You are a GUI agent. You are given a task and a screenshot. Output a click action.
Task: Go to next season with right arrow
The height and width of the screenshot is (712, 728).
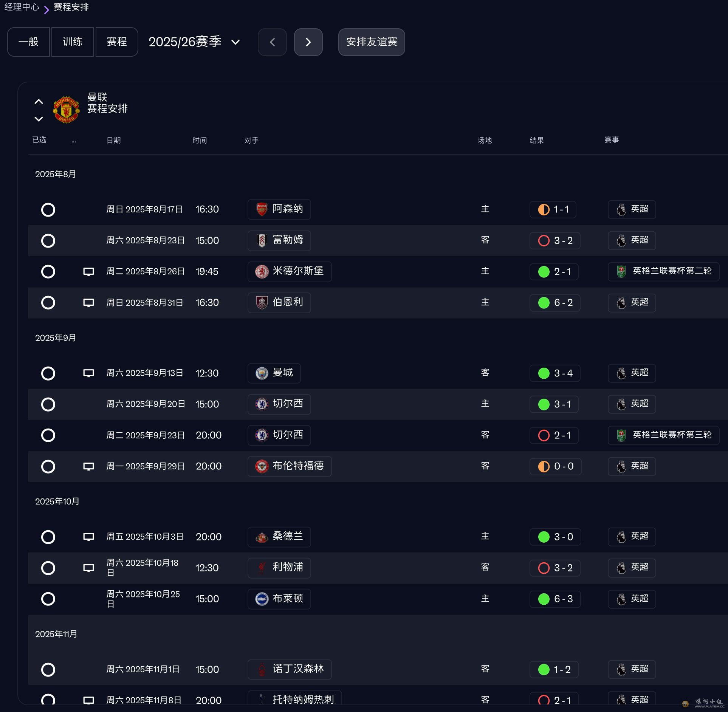coord(308,42)
